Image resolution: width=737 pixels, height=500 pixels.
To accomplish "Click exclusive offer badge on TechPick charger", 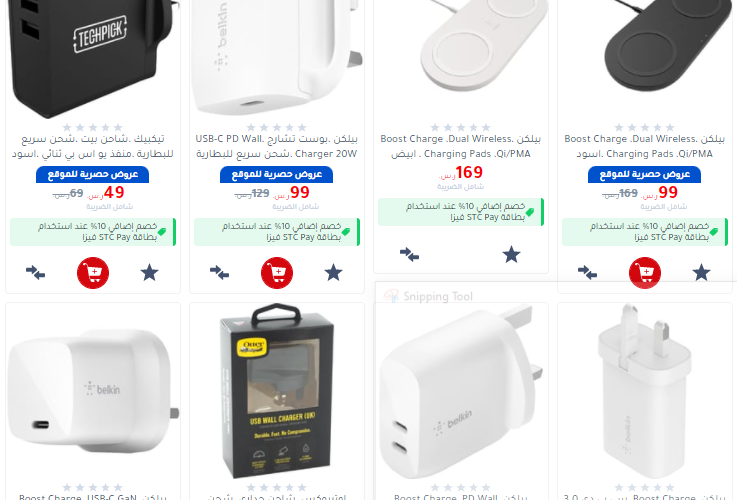I will (93, 174).
